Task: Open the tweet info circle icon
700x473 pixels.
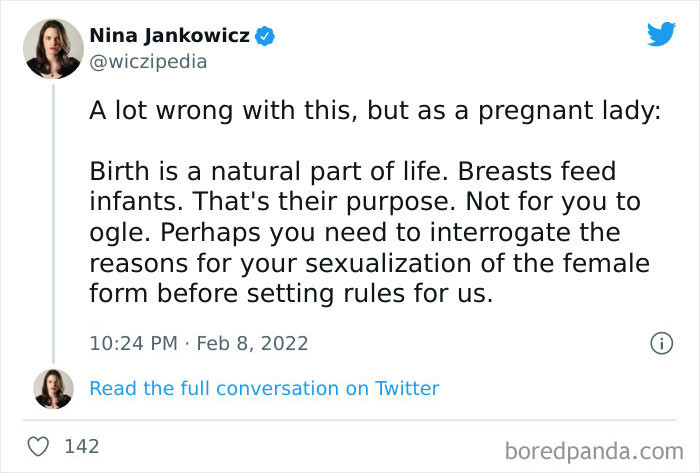Action: point(661,343)
